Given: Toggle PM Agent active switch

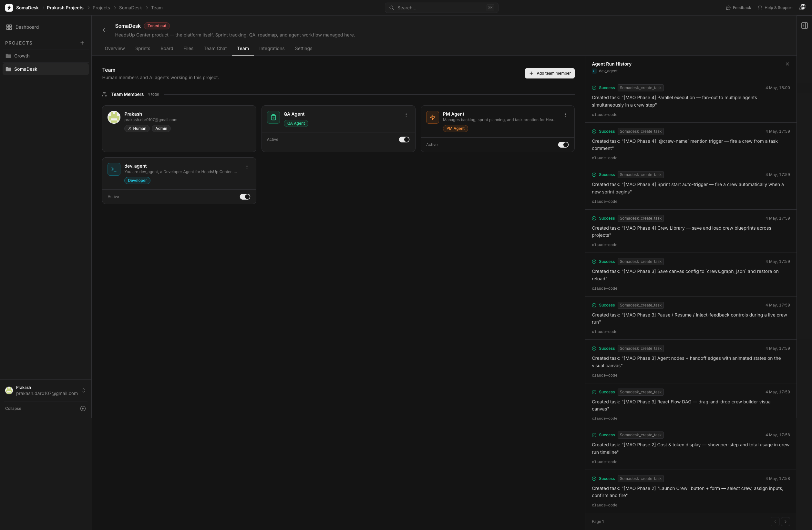Looking at the screenshot, I should [563, 145].
